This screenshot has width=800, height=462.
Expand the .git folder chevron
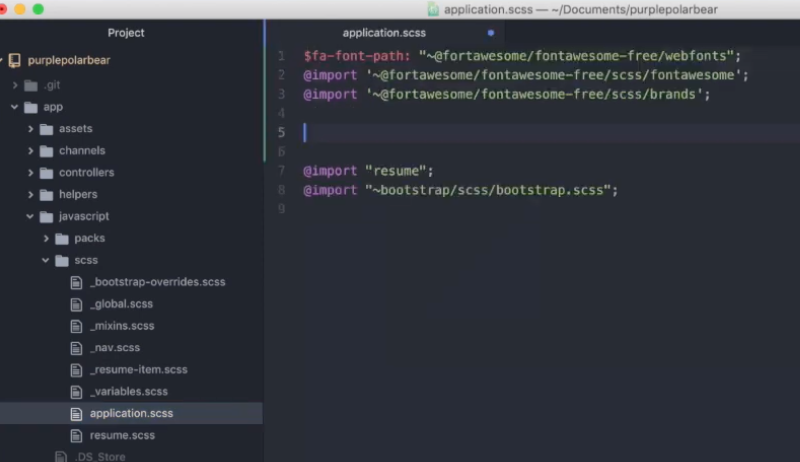(15, 85)
